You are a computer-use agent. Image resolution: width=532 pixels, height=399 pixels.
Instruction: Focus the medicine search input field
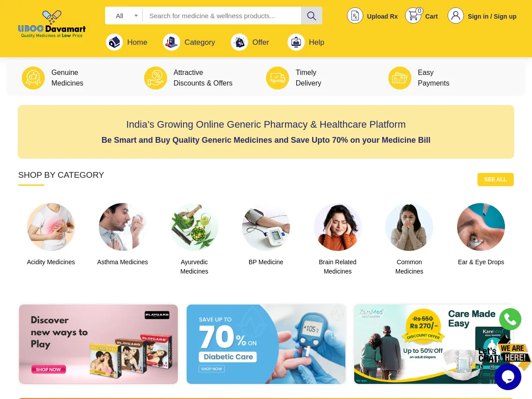[x=222, y=16]
